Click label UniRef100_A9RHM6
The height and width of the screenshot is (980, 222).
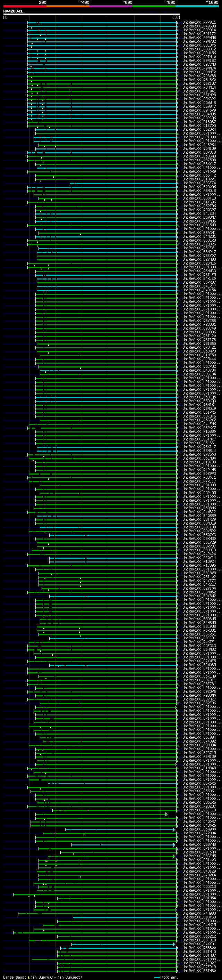[199, 38]
